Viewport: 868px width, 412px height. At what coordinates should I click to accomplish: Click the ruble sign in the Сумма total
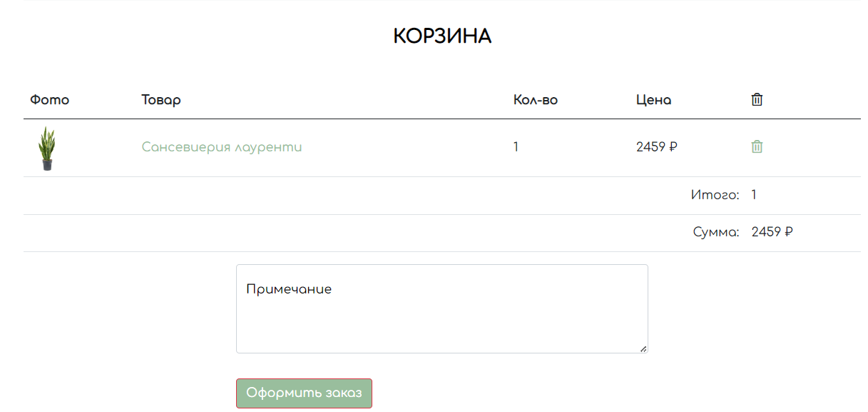pos(789,232)
